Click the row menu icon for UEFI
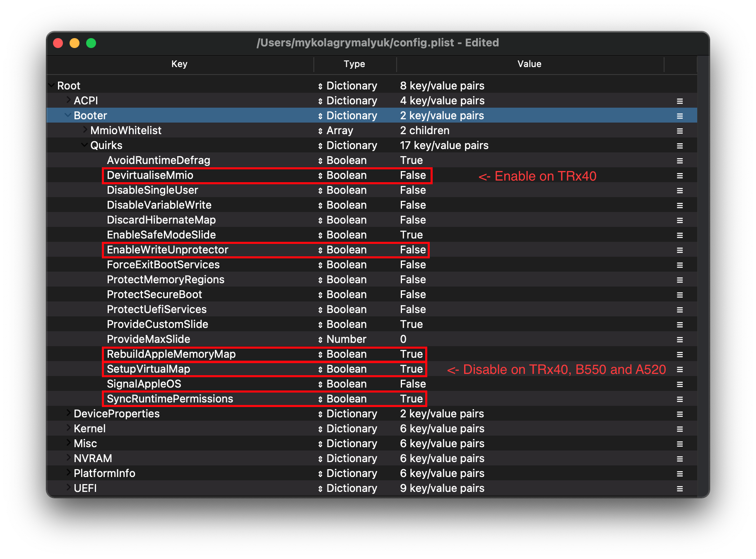 (679, 489)
